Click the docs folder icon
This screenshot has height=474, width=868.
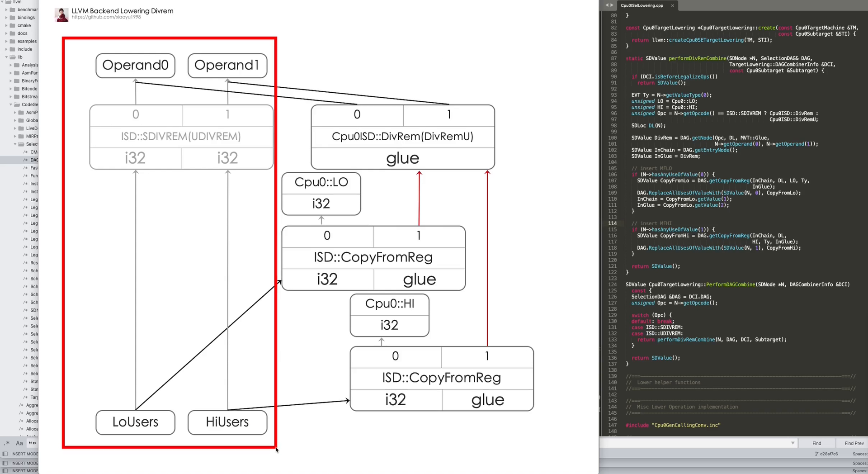(13, 33)
